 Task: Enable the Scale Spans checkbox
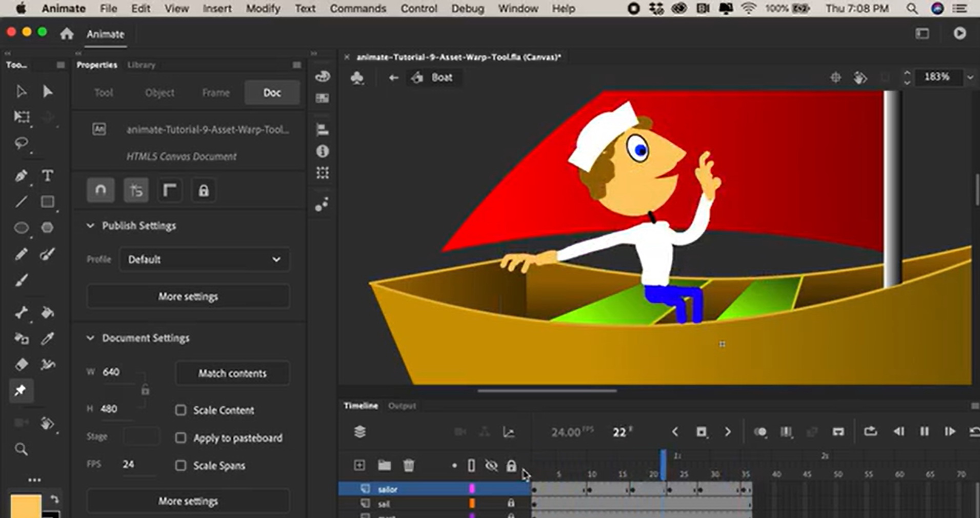coord(181,466)
